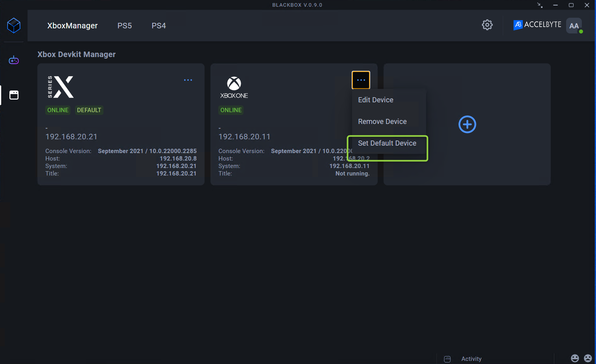Click ONLINE badge on Xbox One card
Image resolution: width=596 pixels, height=364 pixels.
[231, 110]
